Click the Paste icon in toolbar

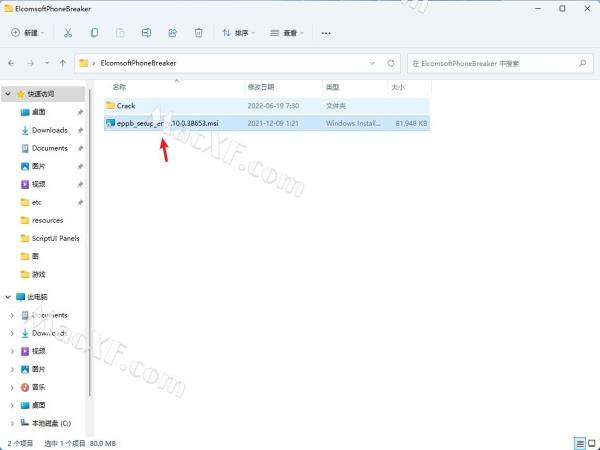pyautogui.click(x=120, y=33)
